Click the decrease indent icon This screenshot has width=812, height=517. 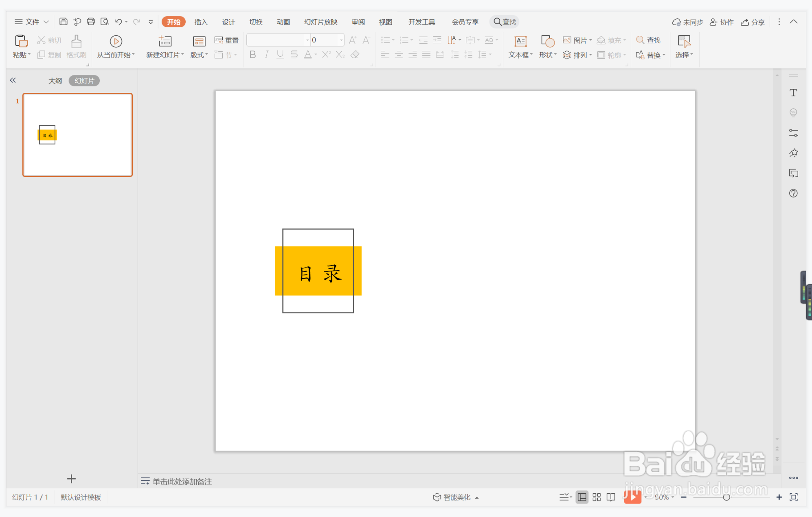point(424,40)
